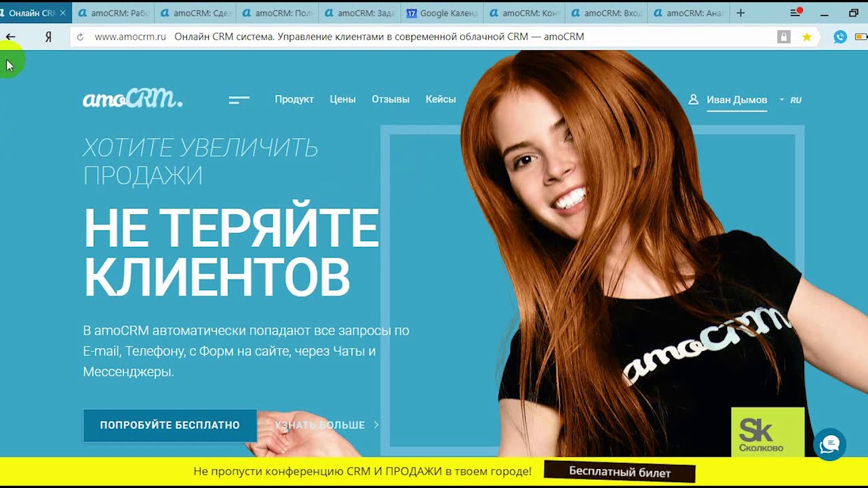Open the Yandex "Я" home button
The height and width of the screenshot is (488, 868).
coord(48,37)
